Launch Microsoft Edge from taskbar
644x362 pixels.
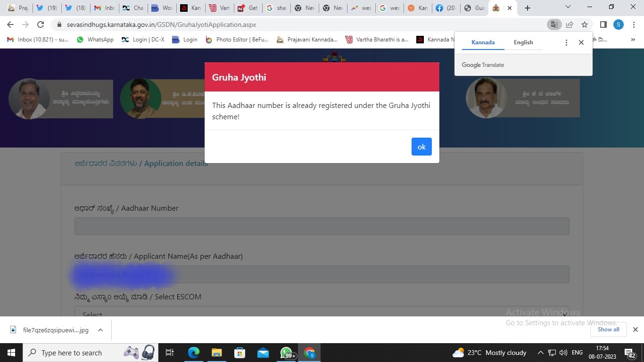(x=194, y=353)
